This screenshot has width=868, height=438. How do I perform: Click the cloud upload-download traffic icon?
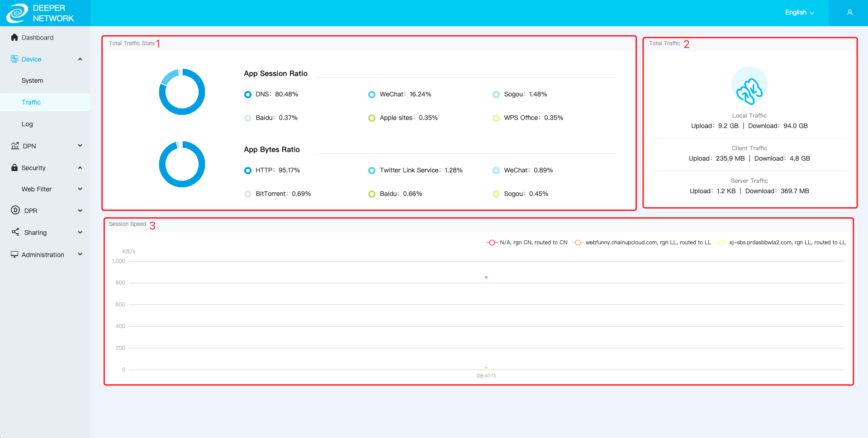pyautogui.click(x=749, y=86)
